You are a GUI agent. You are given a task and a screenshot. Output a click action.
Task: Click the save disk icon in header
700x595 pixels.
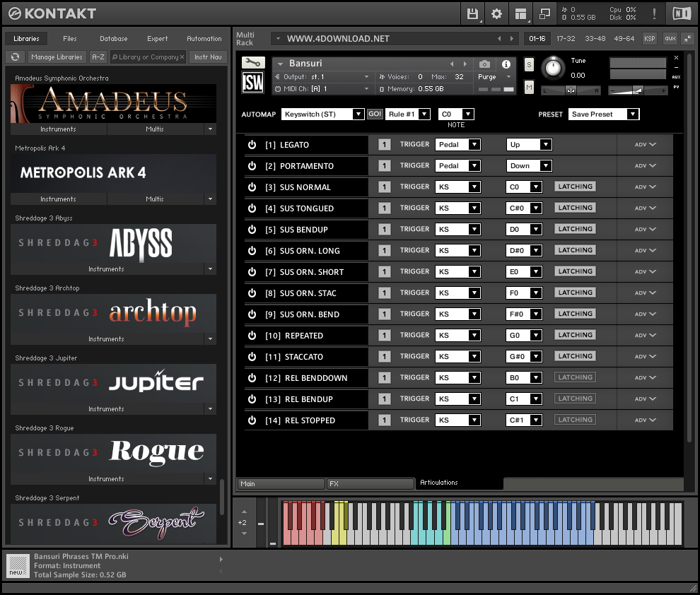pyautogui.click(x=472, y=14)
